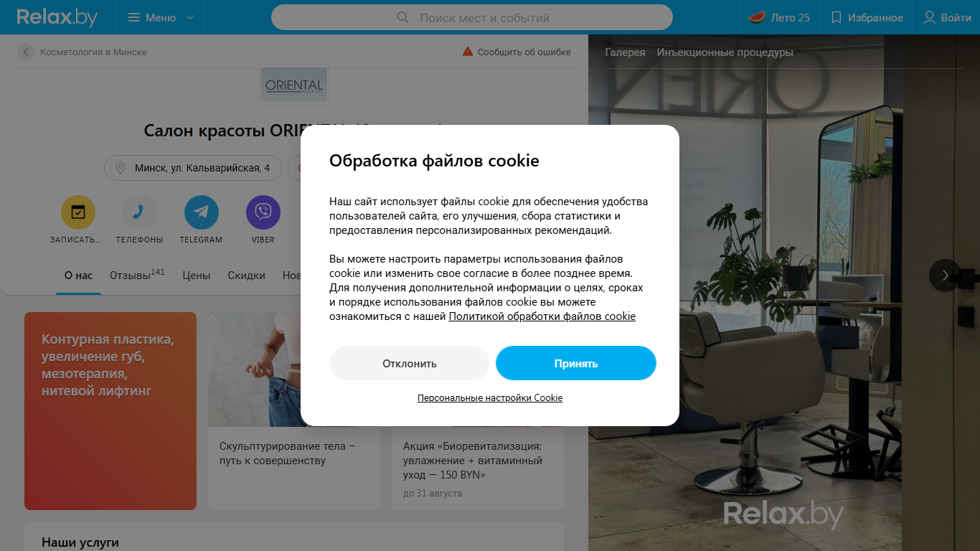Viewport: 980px width, 551px height.
Task: Click the Viber round icon
Action: [x=263, y=212]
